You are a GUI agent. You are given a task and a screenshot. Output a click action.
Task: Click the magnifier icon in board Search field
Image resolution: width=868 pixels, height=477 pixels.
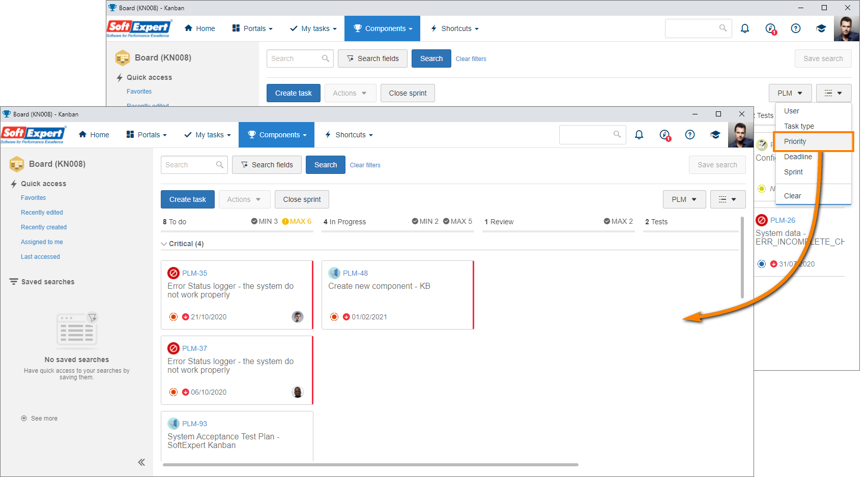pos(220,165)
